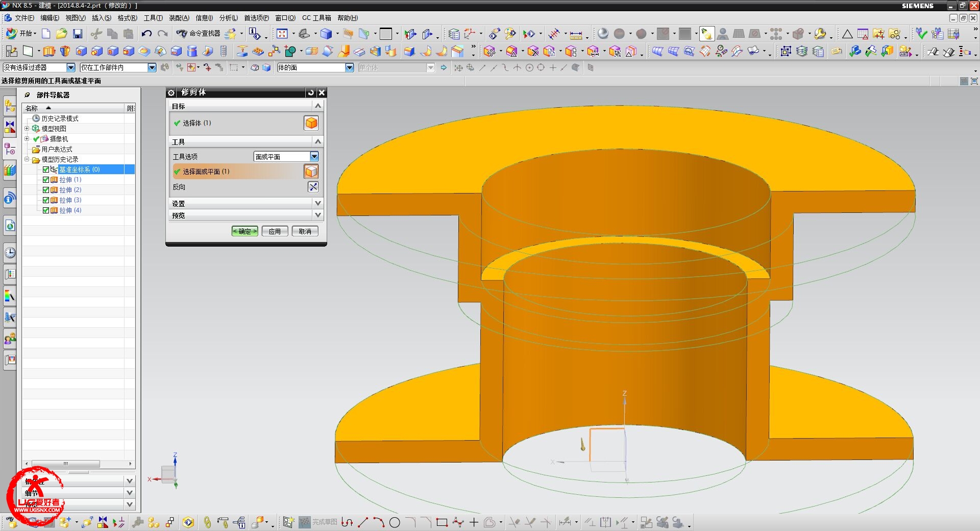980x531 pixels.
Task: Open the Constraint Navigator sidebar tab
Action: point(10,127)
